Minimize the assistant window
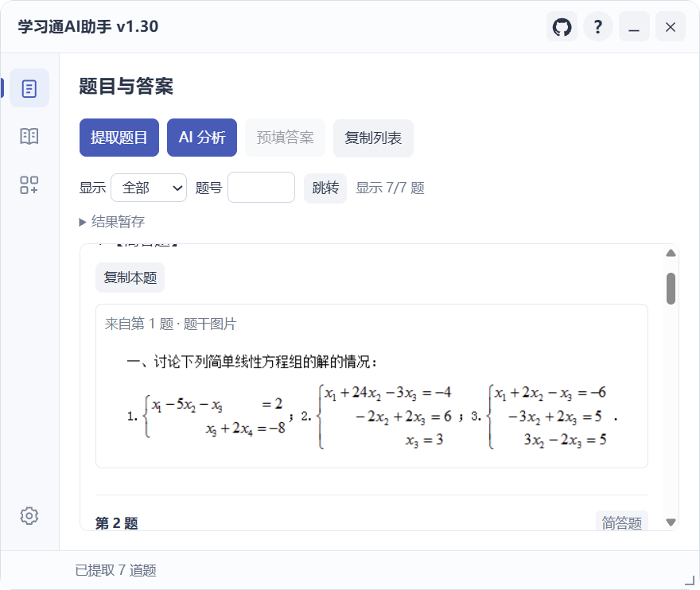The width and height of the screenshot is (700, 590). (x=634, y=27)
